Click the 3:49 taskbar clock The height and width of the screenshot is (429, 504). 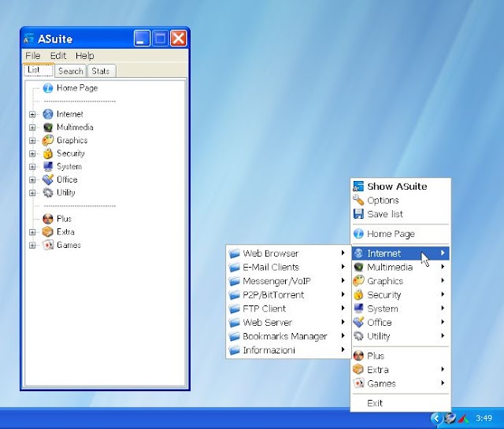click(484, 419)
